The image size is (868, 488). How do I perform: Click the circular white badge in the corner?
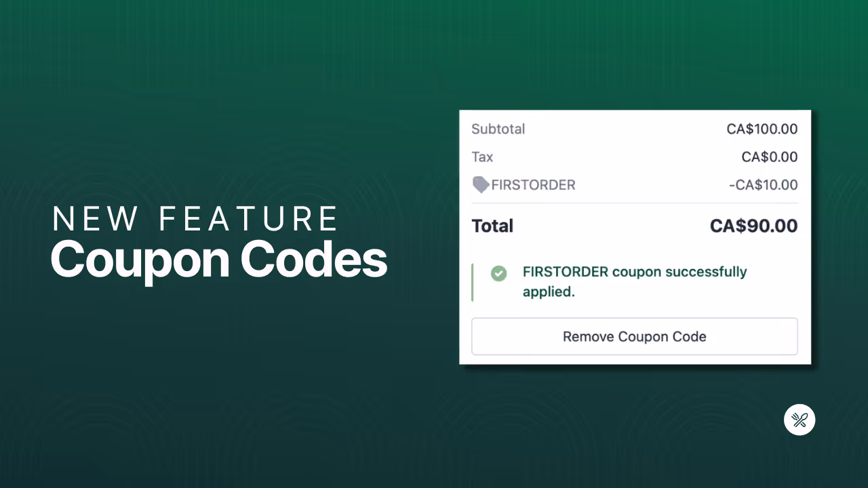coord(799,420)
